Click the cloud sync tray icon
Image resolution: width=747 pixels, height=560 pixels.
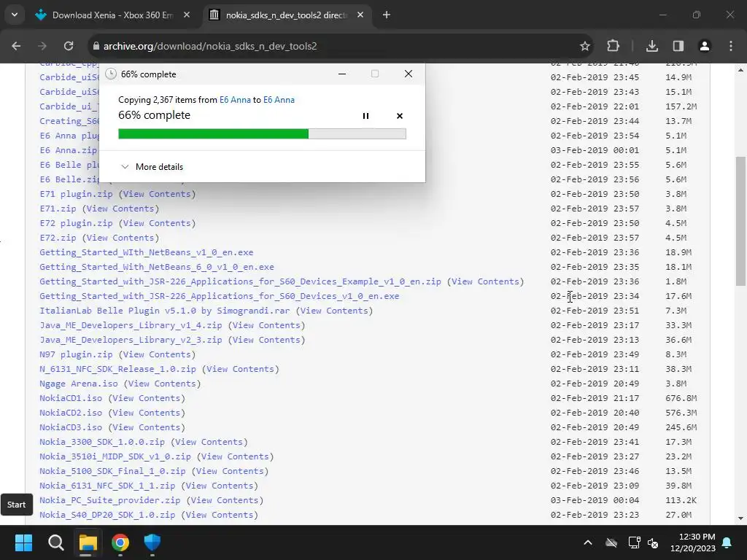pyautogui.click(x=611, y=542)
